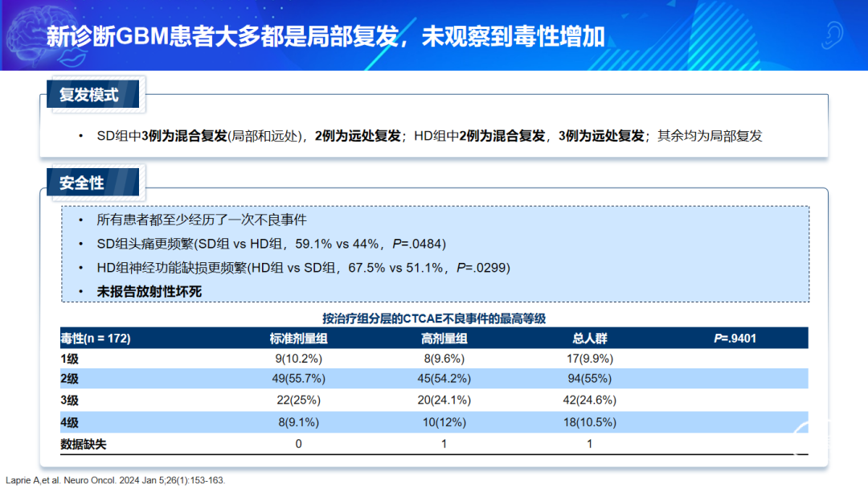Click the ear outline icon in header
This screenshot has width=868, height=489.
[x=832, y=35]
